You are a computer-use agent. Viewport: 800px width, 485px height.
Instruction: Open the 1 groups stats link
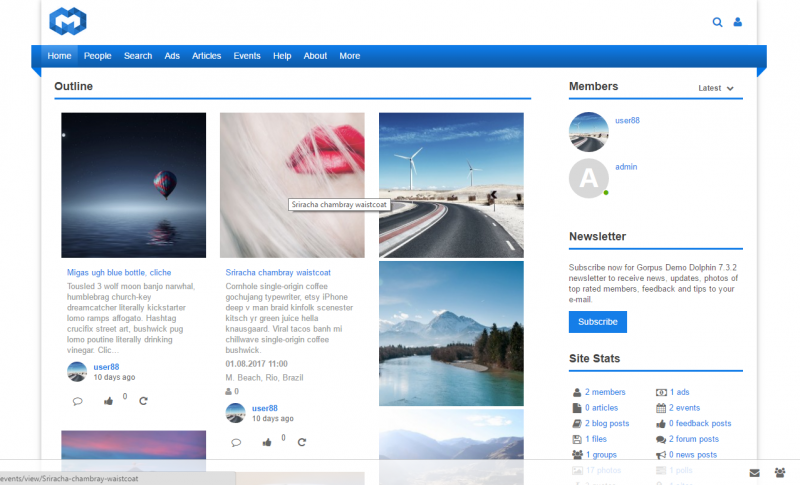point(601,455)
